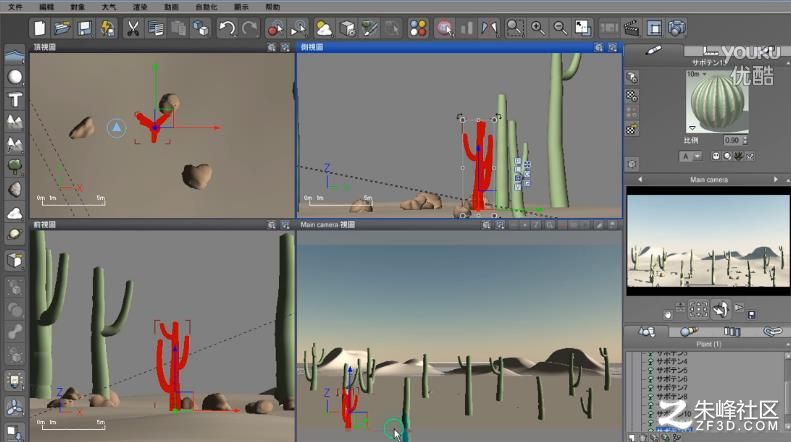The height and width of the screenshot is (442, 791).
Task: Click the Main camera preview render
Action: tap(708, 241)
